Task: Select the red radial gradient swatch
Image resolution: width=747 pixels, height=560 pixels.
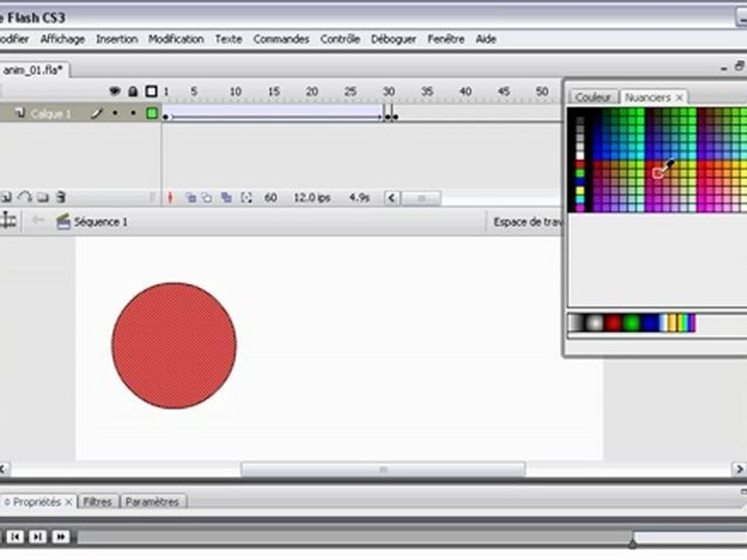Action: [x=613, y=324]
